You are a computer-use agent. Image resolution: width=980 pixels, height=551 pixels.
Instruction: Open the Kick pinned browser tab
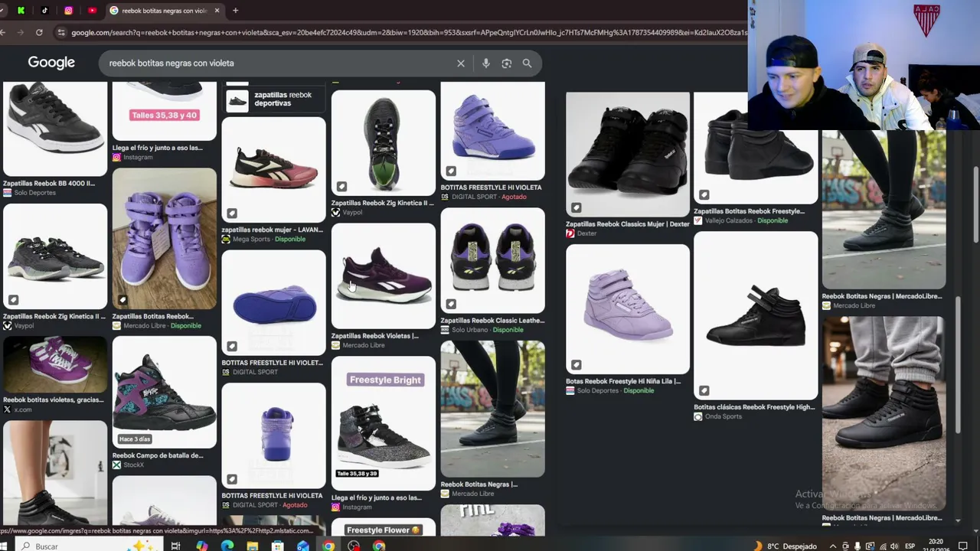click(21, 11)
